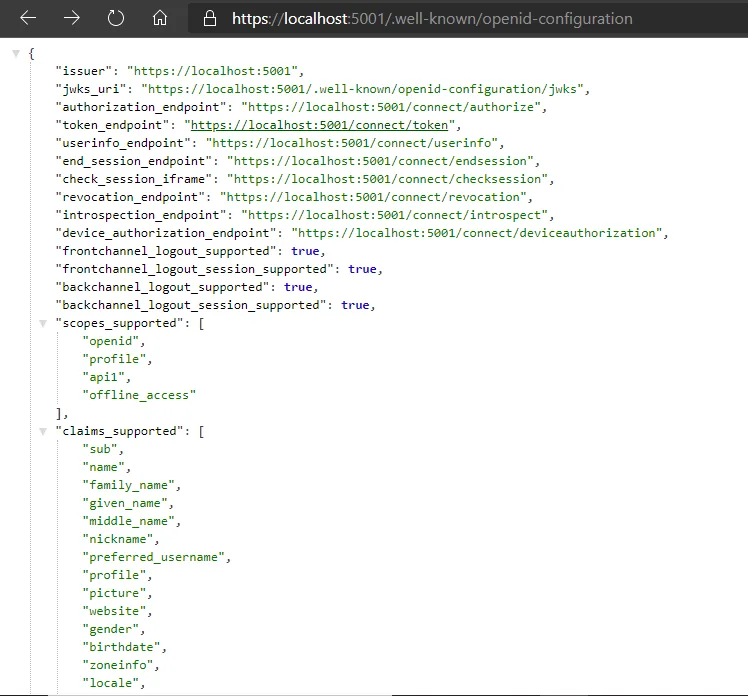Screen dimensions: 748x696
Task: Select the "nickname" claim entry
Action: 118,540
